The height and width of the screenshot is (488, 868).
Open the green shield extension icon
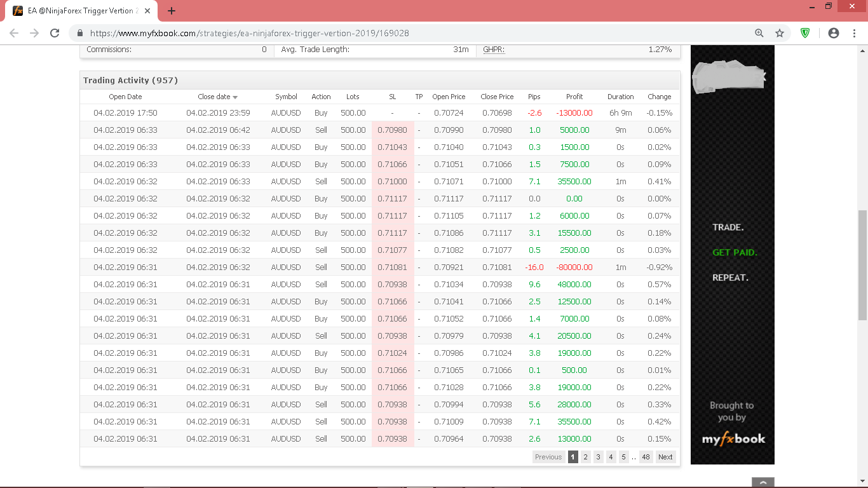coord(805,33)
